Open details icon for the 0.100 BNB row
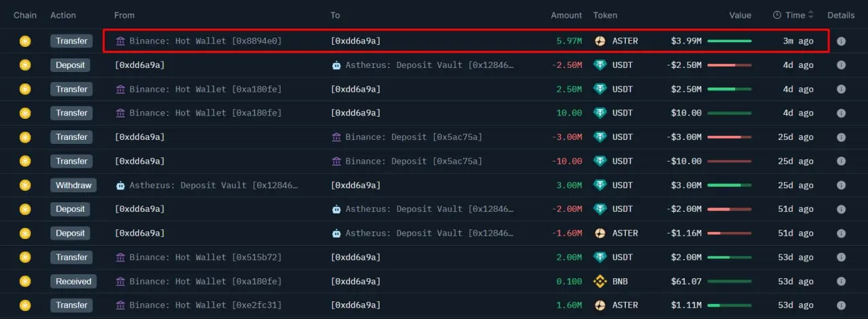This screenshot has width=868, height=319. [841, 281]
